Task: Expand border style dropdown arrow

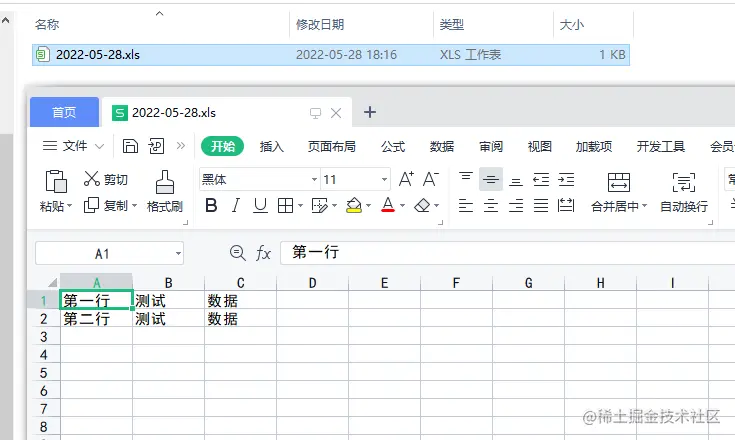Action: click(x=300, y=206)
